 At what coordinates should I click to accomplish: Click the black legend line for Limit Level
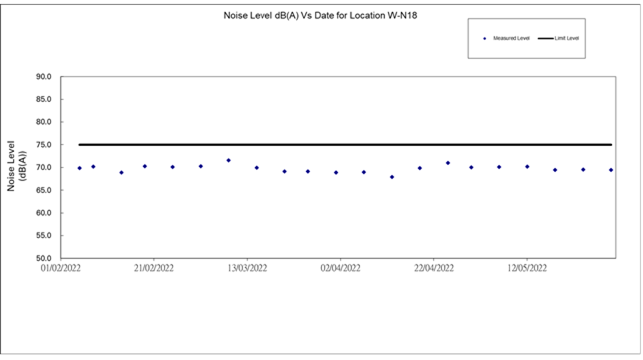[546, 39]
